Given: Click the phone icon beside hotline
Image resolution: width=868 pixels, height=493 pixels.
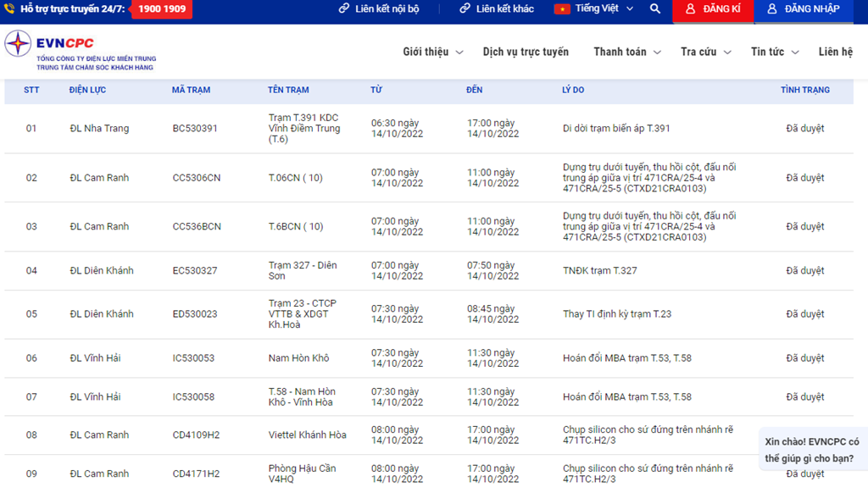Looking at the screenshot, I should click(x=11, y=9).
